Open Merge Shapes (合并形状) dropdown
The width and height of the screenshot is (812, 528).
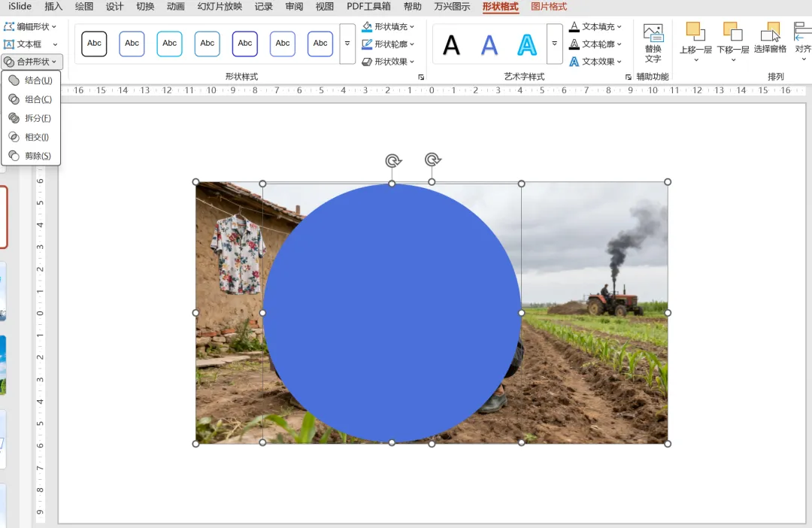31,62
